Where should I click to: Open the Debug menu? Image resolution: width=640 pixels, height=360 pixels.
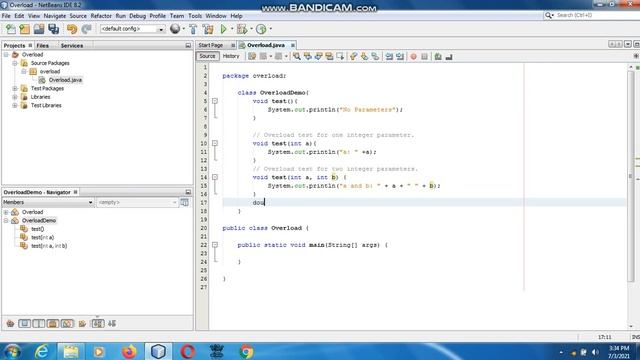point(138,16)
